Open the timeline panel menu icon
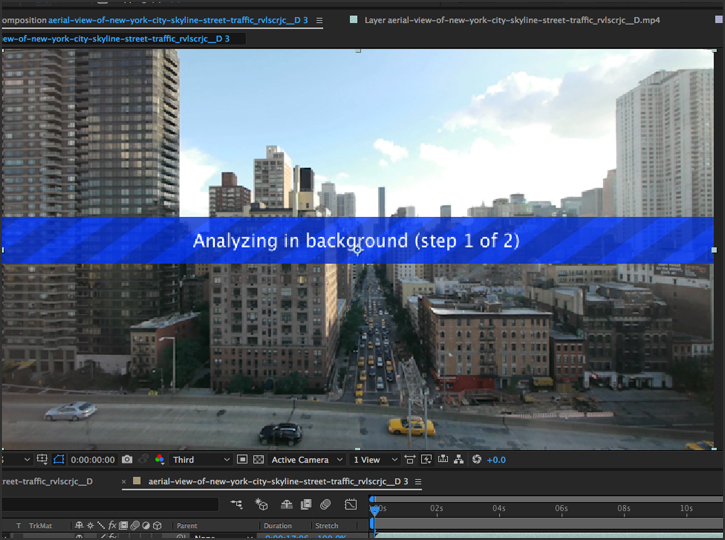Viewport: 725px width, 540px height. coord(418,482)
